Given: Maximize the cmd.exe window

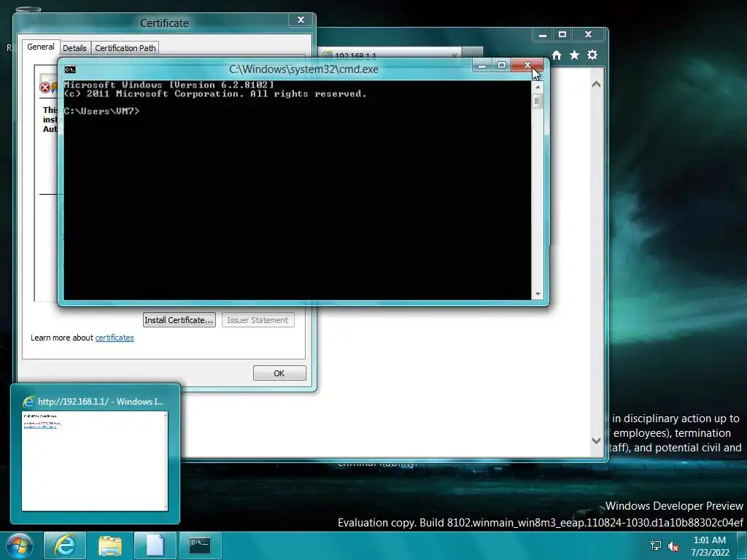Looking at the screenshot, I should click(x=502, y=65).
